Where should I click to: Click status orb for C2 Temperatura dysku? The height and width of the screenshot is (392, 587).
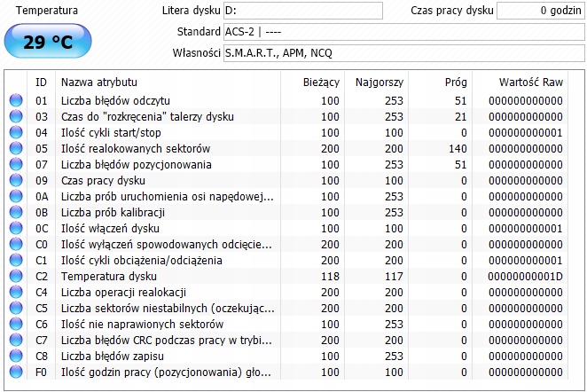click(15, 277)
